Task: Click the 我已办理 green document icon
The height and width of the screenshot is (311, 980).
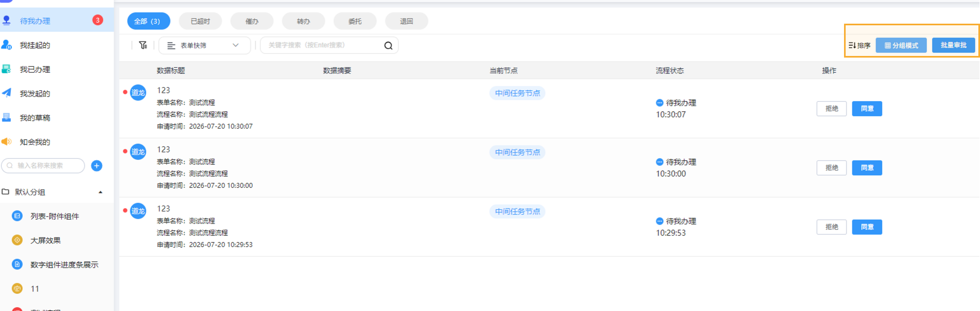Action: tap(6, 69)
